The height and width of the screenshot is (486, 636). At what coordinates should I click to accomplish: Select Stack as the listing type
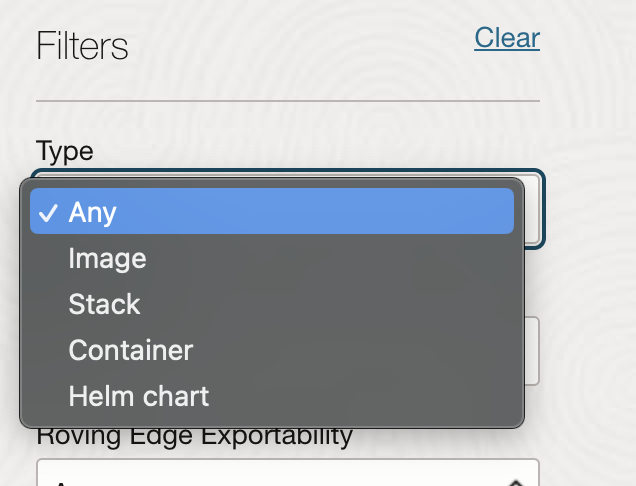click(104, 304)
